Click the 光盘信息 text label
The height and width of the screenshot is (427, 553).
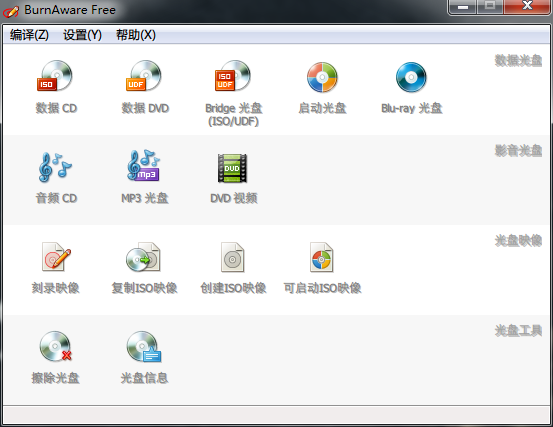click(x=144, y=378)
